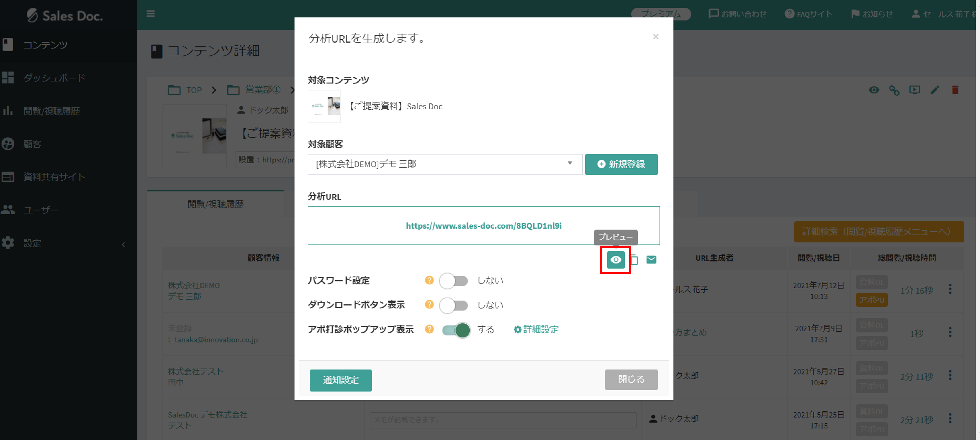Edit the content using the pencil icon

point(935,90)
